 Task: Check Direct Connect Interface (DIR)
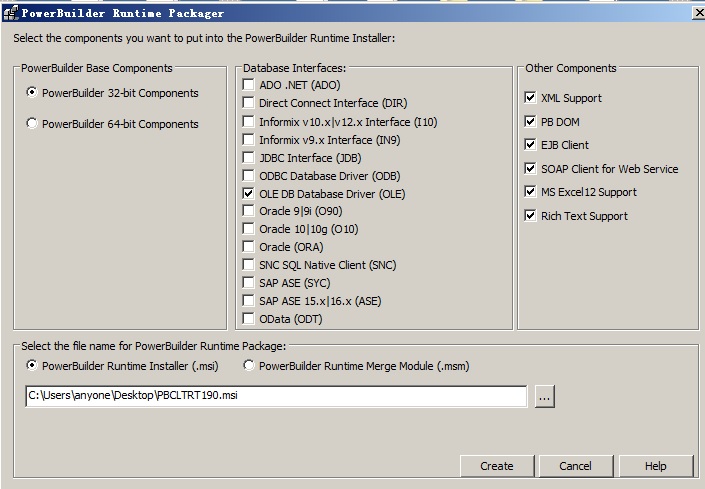click(x=248, y=102)
